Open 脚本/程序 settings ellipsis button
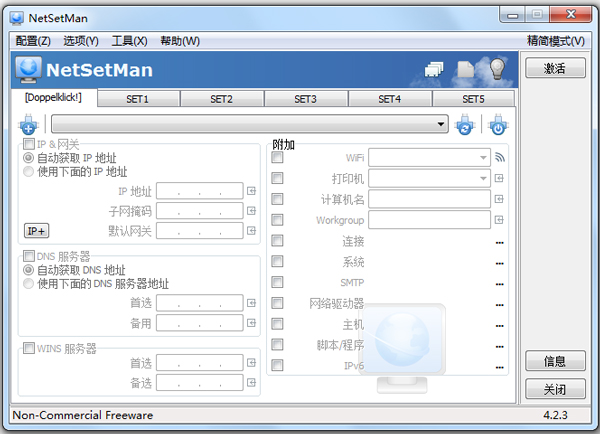The image size is (600, 434). click(x=499, y=346)
